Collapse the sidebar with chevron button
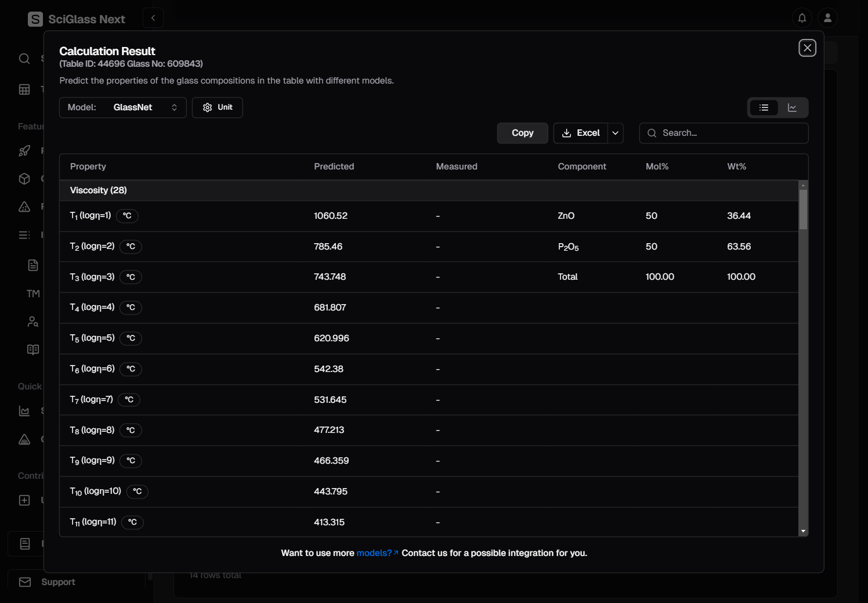Viewport: 868px width, 603px height. click(x=153, y=18)
